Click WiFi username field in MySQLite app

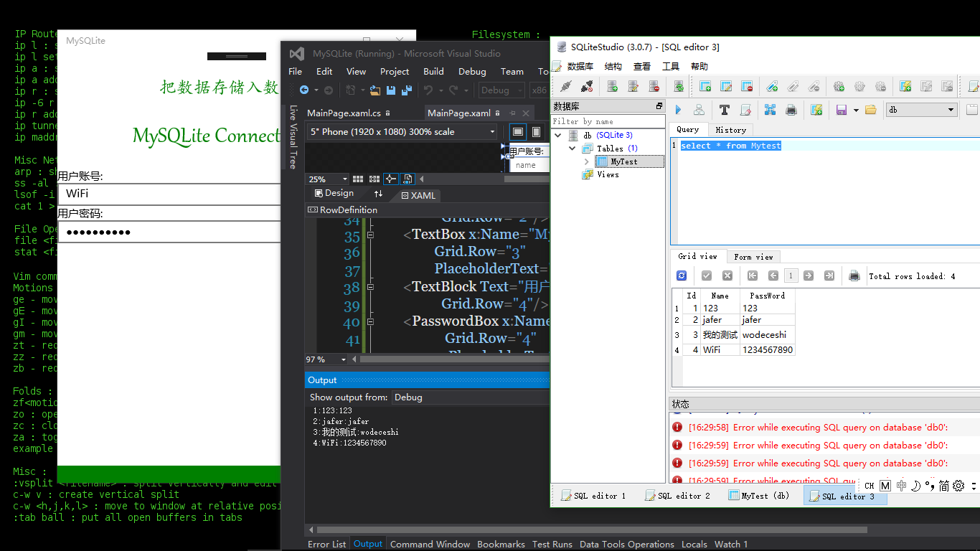(x=169, y=194)
